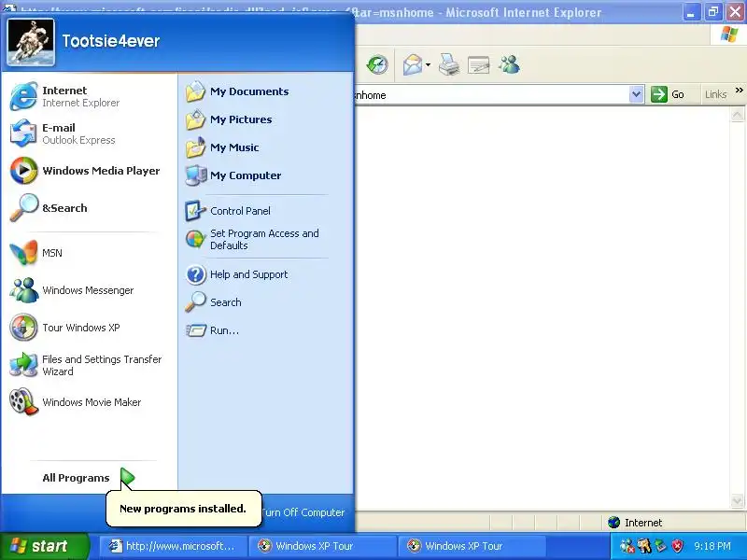Open the address bar dropdown list
747x560 pixels.
coord(637,94)
